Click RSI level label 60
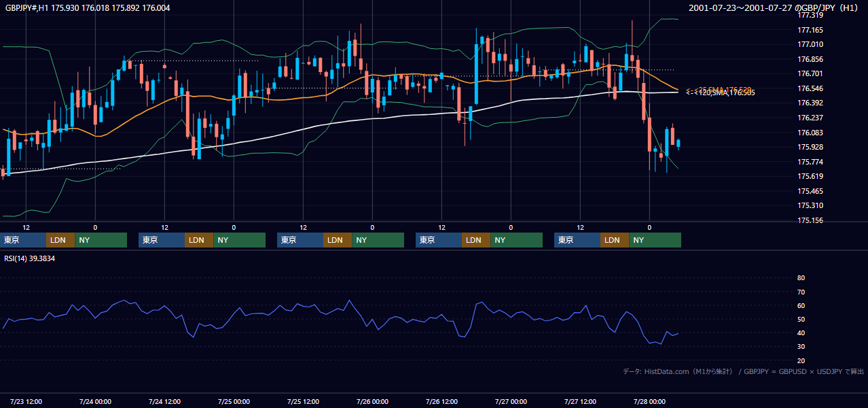The width and height of the screenshot is (868, 408). (801, 305)
